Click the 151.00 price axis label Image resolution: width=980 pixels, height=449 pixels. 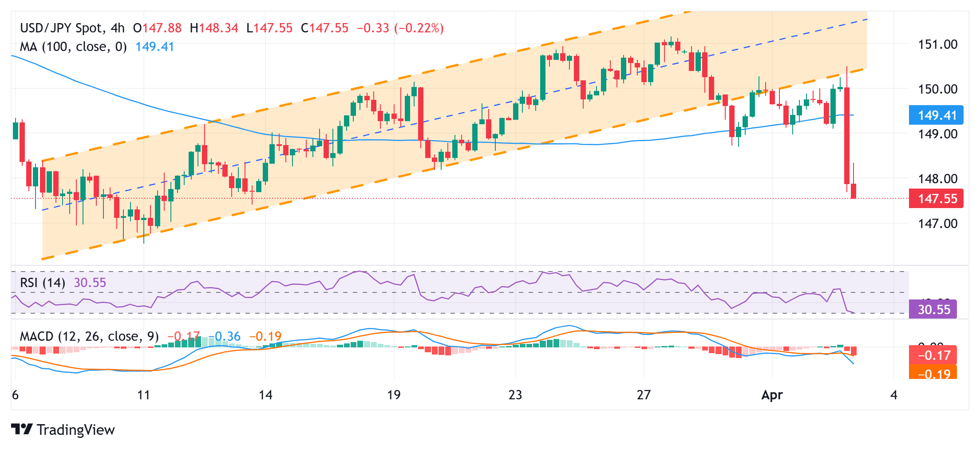937,44
